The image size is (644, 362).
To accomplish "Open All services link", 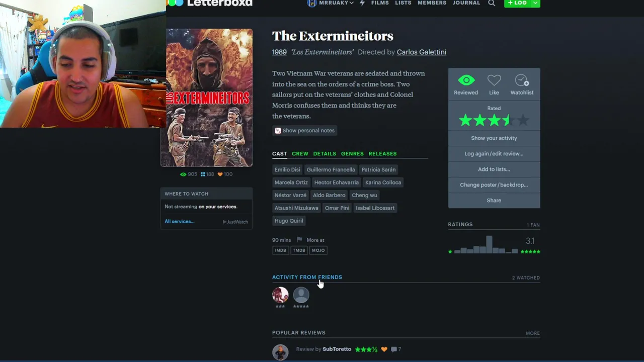I will click(x=179, y=222).
